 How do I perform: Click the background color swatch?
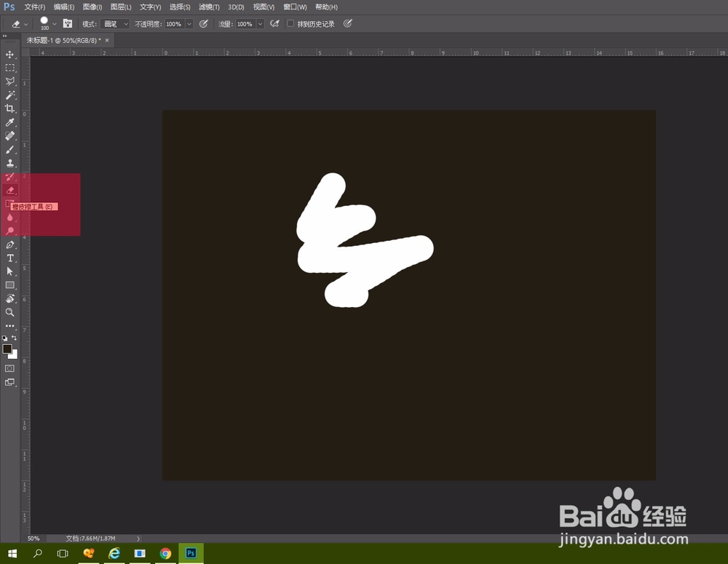point(15,356)
